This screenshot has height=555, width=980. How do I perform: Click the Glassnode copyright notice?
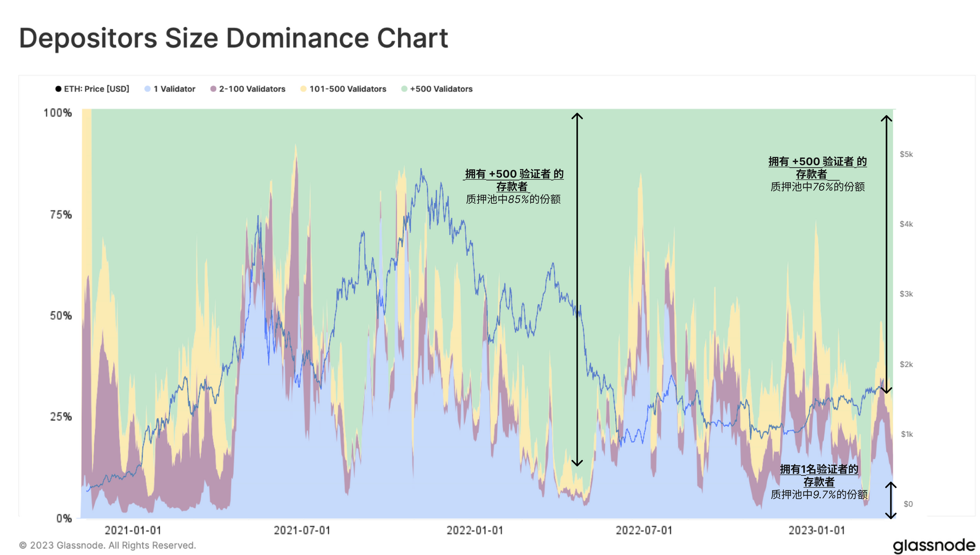(x=107, y=545)
